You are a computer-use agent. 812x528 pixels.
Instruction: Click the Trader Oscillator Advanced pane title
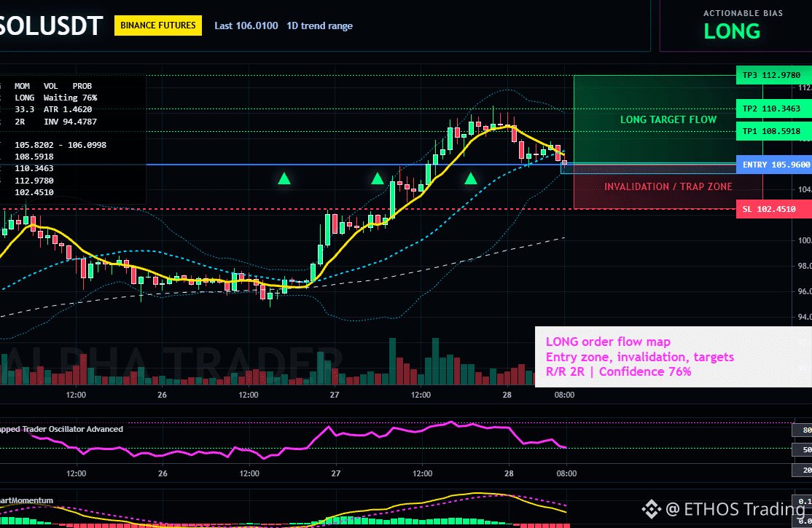tap(62, 429)
